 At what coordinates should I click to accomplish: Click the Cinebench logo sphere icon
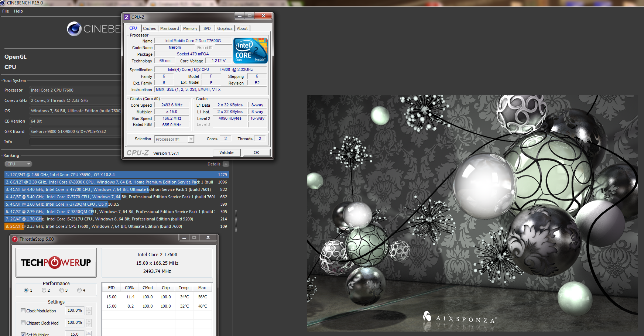pyautogui.click(x=74, y=29)
